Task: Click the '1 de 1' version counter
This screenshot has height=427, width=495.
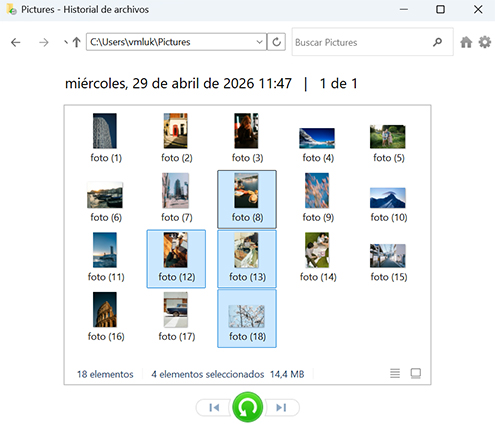Action: point(338,83)
